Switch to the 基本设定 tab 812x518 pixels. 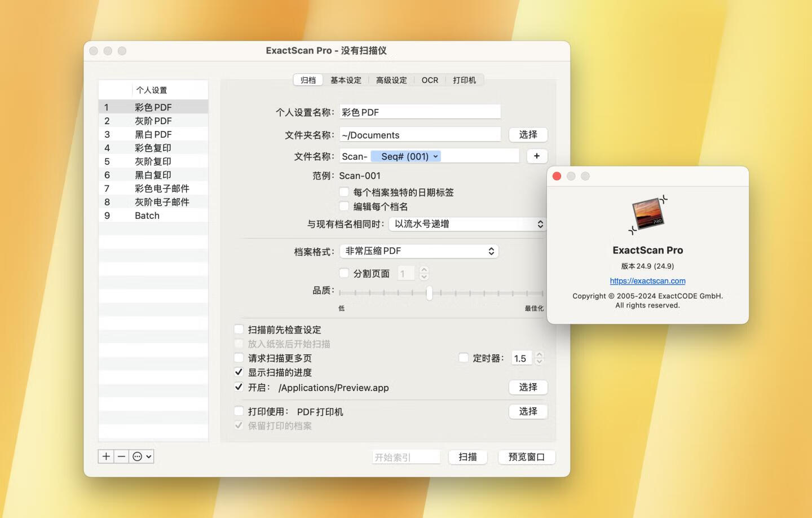pos(346,80)
